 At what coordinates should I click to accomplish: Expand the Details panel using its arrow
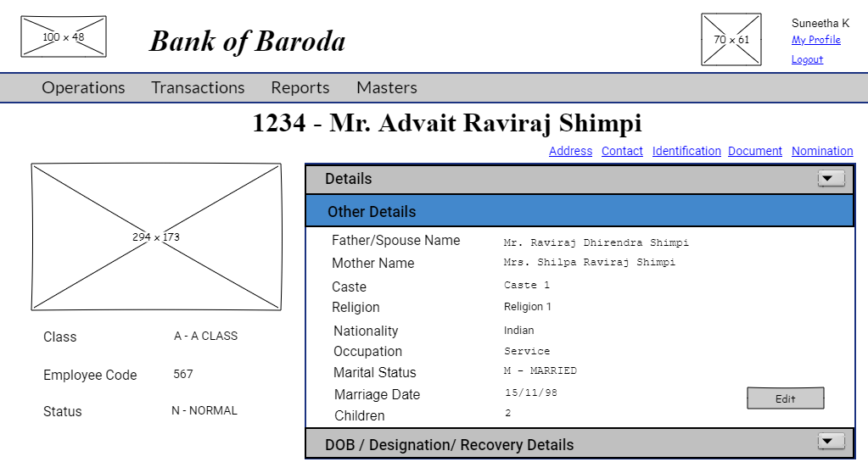[x=831, y=179]
